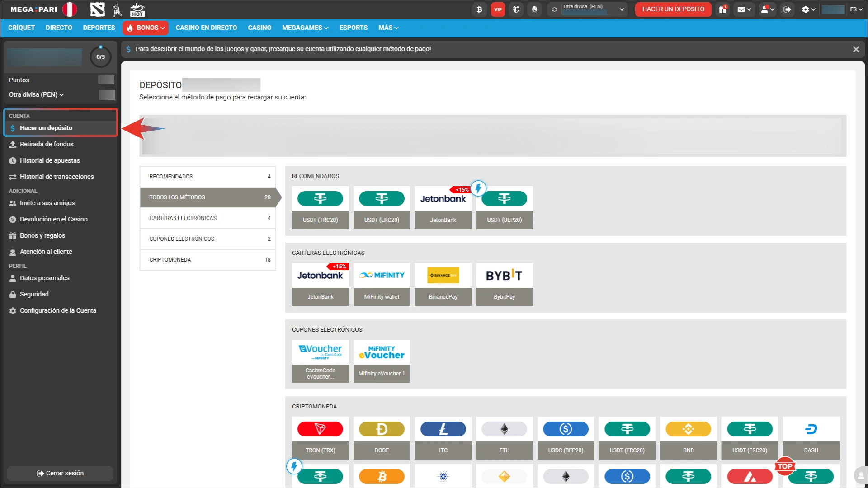Select the TRON (TRX) payment method

(x=320, y=437)
